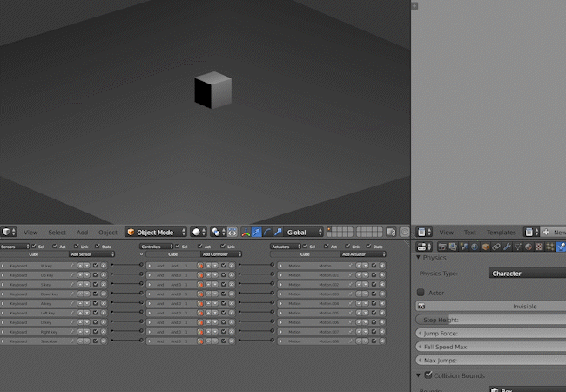
Task: Open the 3D View editor type selector
Action: (9, 232)
